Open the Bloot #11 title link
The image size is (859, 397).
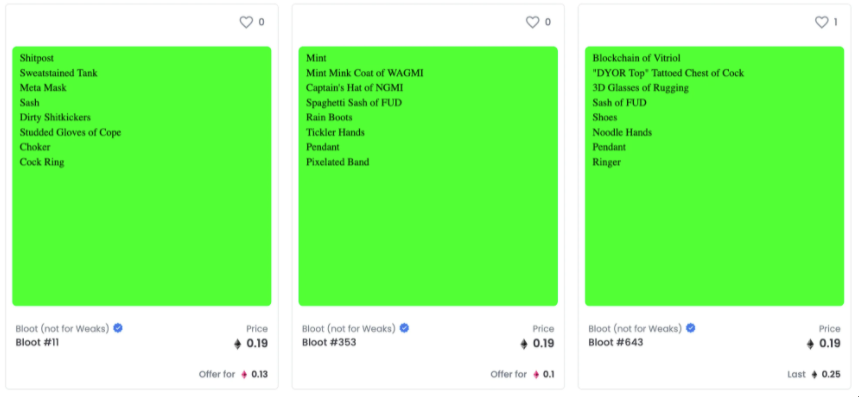point(37,343)
